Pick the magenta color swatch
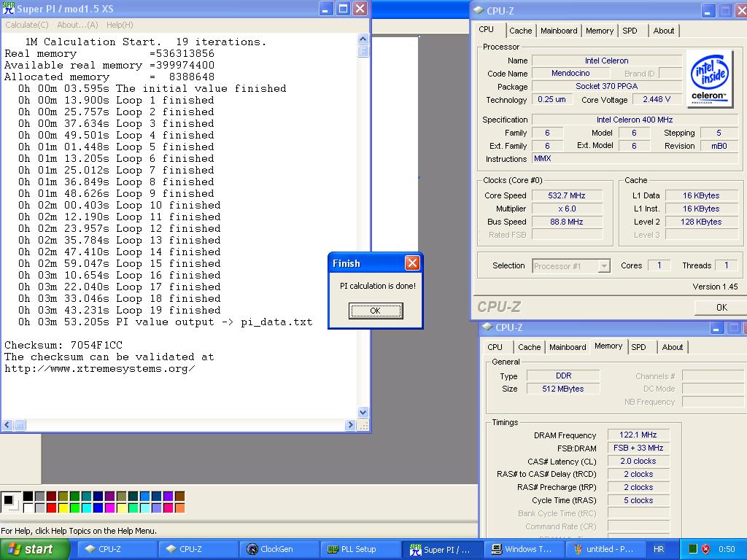Image resolution: width=747 pixels, height=560 pixels. [109, 508]
